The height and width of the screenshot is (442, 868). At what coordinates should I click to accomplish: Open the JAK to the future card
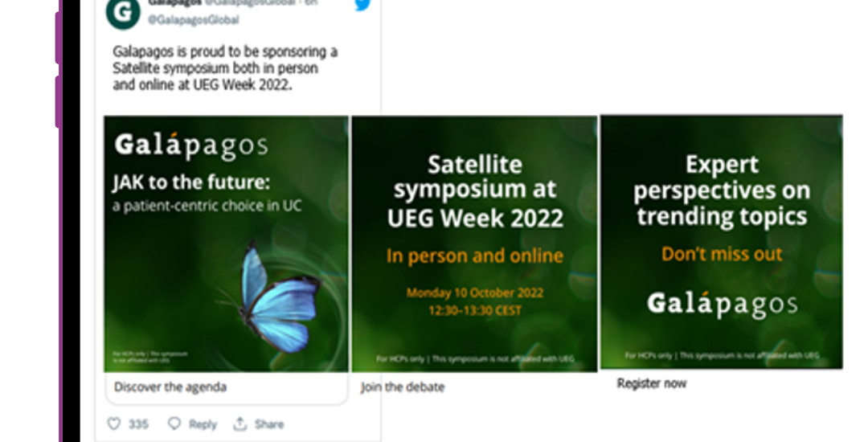[x=227, y=244]
